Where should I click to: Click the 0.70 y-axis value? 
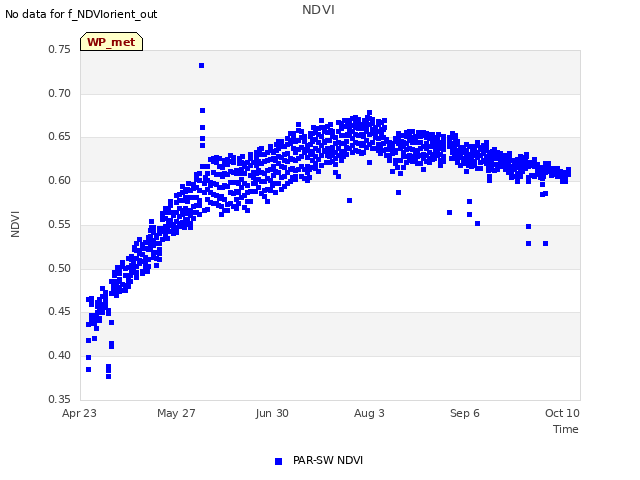pyautogui.click(x=60, y=93)
